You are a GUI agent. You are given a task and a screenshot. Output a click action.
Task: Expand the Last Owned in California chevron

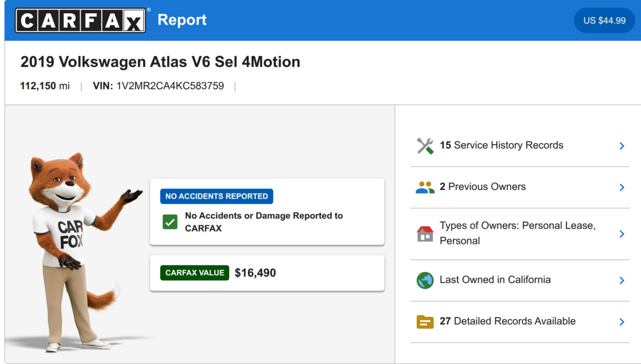[x=622, y=280]
